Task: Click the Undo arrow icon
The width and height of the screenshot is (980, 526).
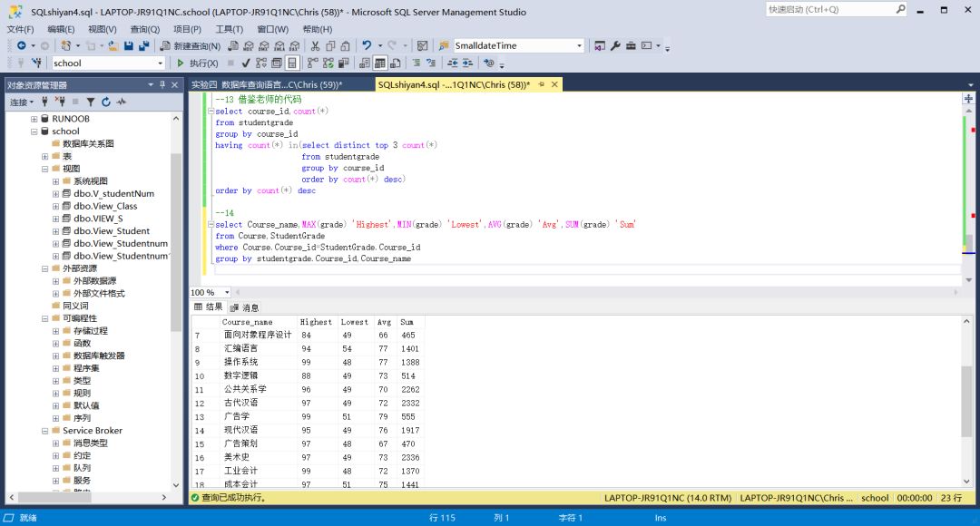Action: pyautogui.click(x=367, y=45)
